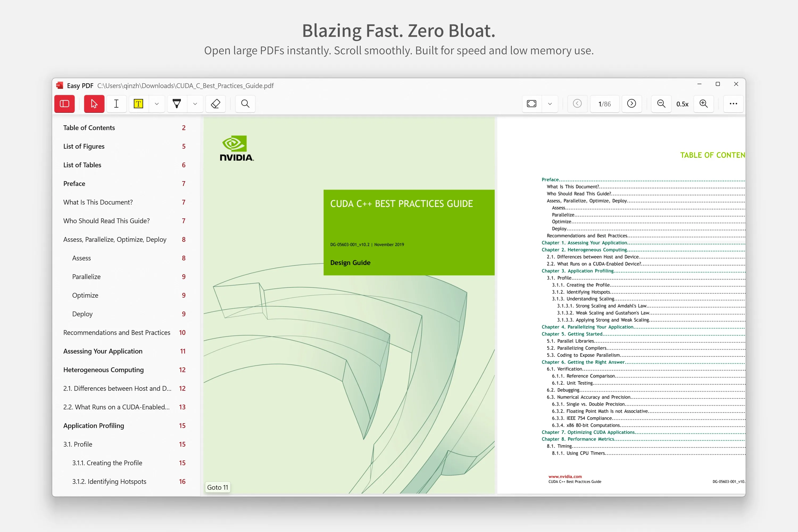Open the pen tool options dropdown
Viewport: 798px width, 532px height.
coord(195,104)
